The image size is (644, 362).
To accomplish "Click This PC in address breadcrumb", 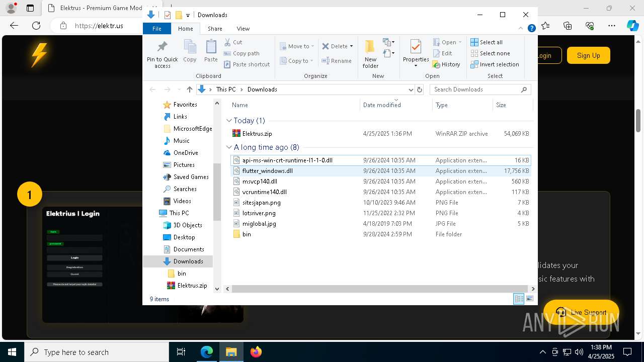I will [x=226, y=89].
